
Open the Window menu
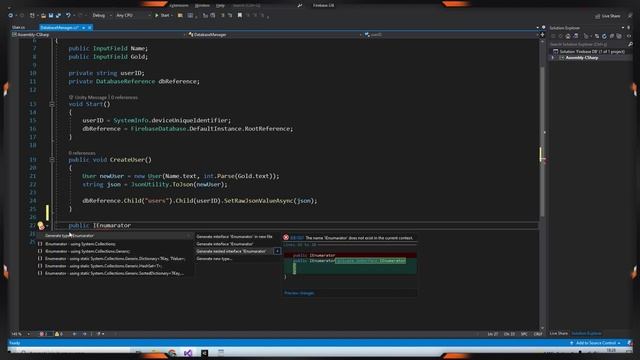(202, 5)
